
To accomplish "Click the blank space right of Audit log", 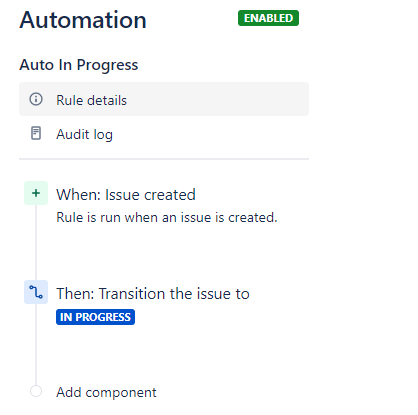I will coord(211,134).
